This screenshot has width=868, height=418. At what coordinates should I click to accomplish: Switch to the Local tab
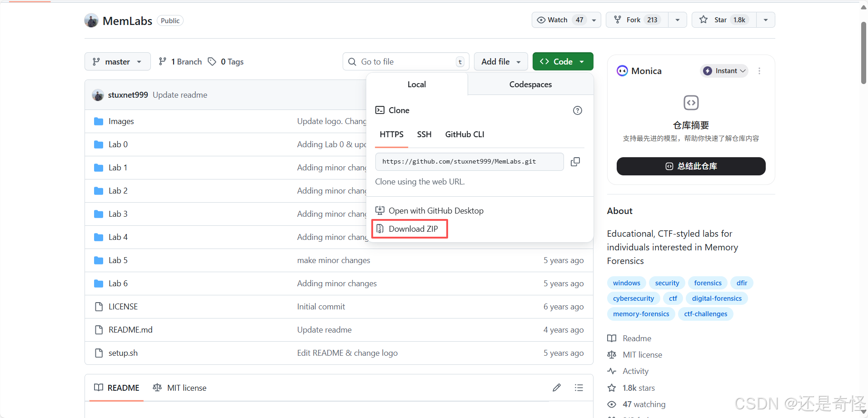(x=417, y=85)
